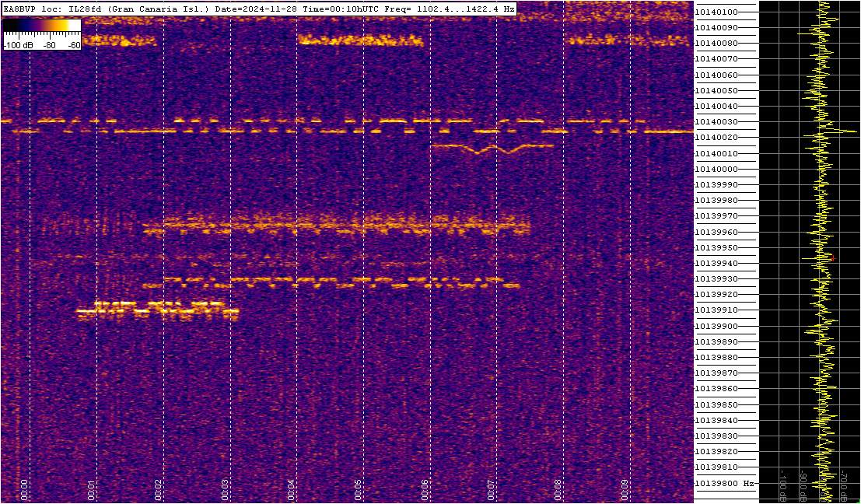Select the 10139890 frequency label
This screenshot has width=861, height=504.
pos(716,342)
